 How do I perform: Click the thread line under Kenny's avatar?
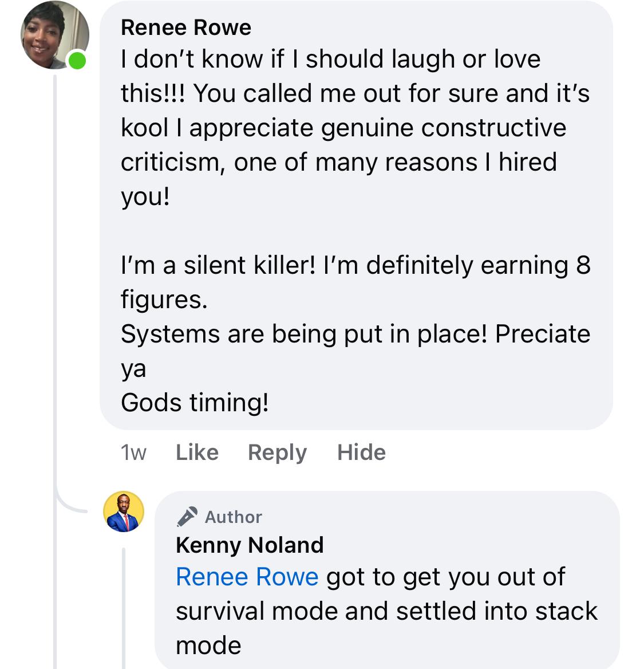[x=124, y=607]
